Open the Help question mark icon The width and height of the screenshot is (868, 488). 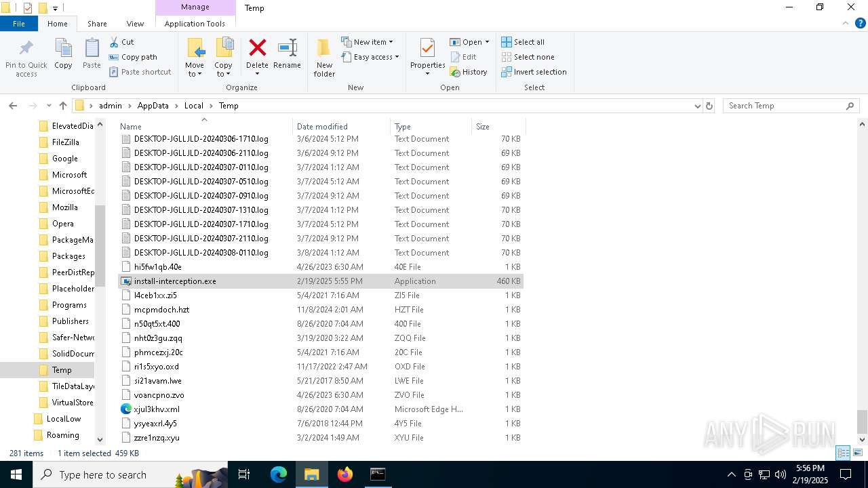coord(860,23)
